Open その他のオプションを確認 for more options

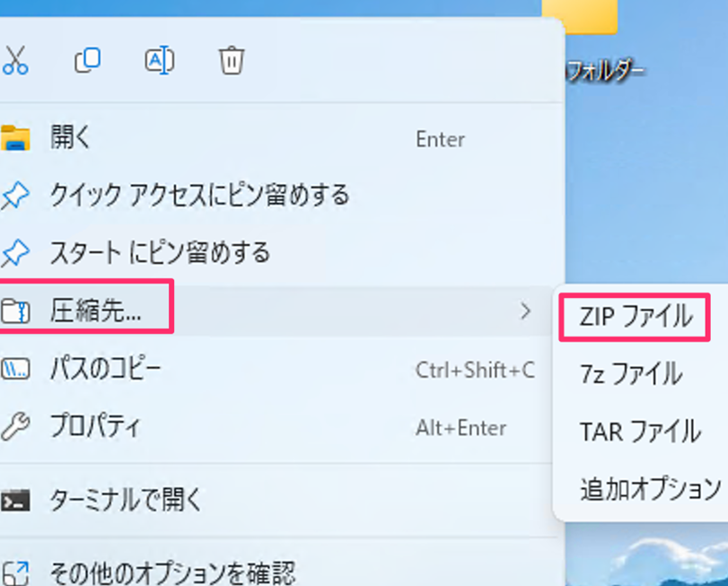[x=171, y=572]
